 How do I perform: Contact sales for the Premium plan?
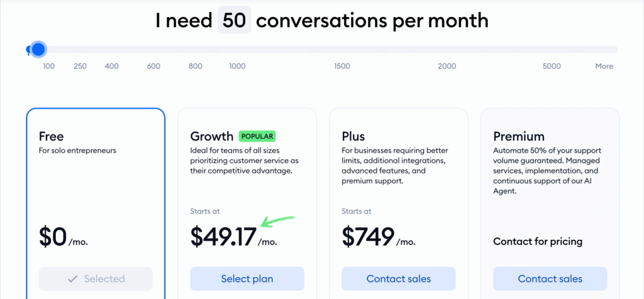tap(550, 279)
